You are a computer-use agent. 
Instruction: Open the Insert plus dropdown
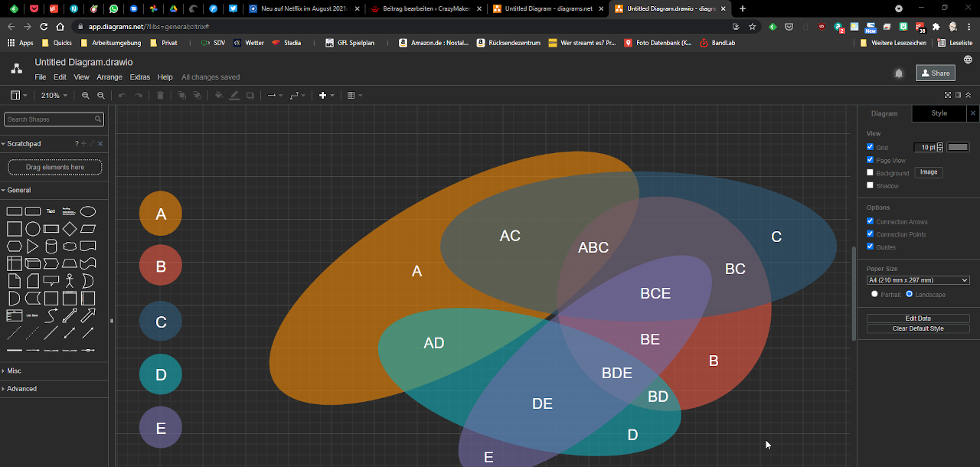pyautogui.click(x=326, y=96)
